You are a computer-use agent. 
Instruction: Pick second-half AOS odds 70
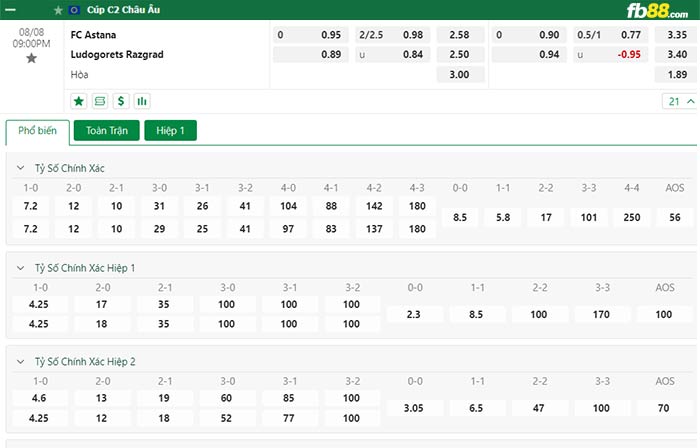pos(664,408)
